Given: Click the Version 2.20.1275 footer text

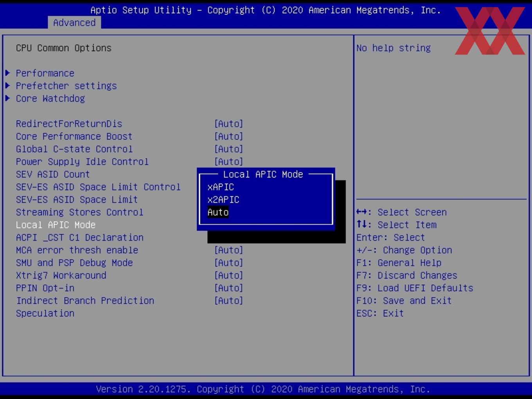Looking at the screenshot, I should [263, 389].
